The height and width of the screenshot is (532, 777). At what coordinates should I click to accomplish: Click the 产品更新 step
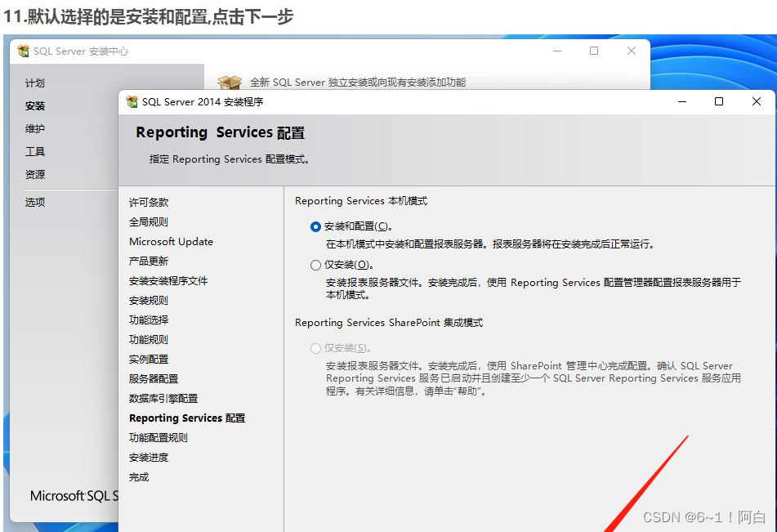[x=149, y=262]
